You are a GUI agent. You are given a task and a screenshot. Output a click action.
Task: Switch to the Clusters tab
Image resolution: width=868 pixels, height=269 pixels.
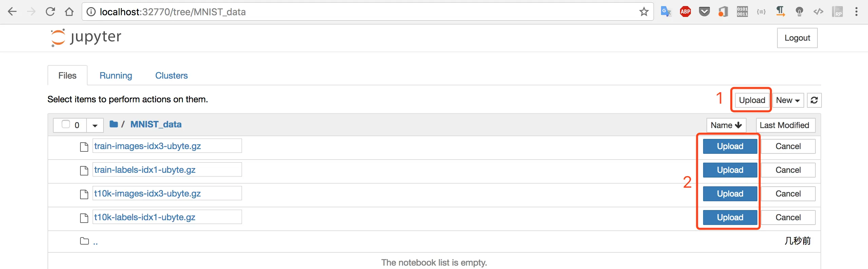click(x=171, y=76)
